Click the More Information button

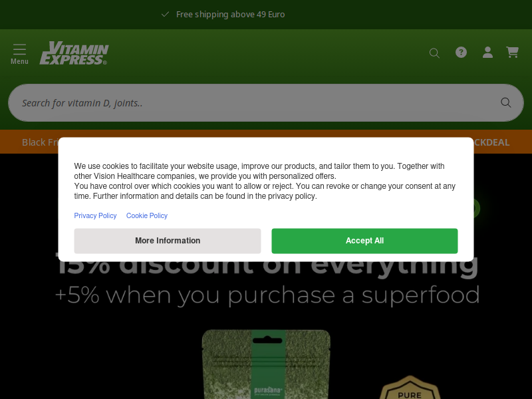pyautogui.click(x=168, y=241)
